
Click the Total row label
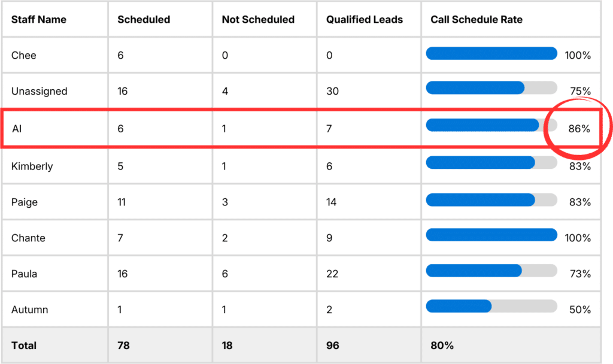coord(24,345)
